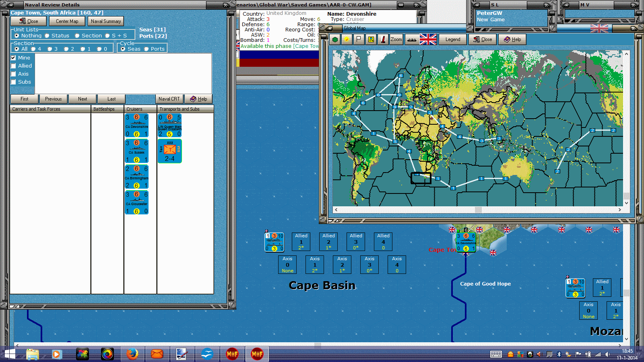Open the Global Map Legend
644x362 pixels.
(x=453, y=39)
